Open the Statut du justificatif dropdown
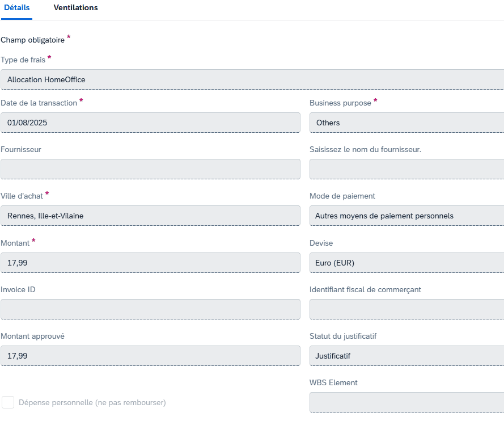 click(406, 356)
